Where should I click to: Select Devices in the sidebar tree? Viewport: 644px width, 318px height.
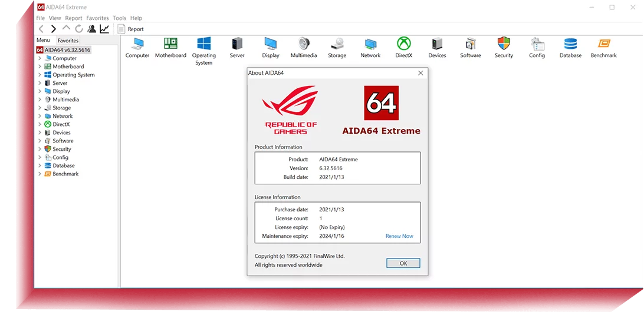tap(61, 132)
